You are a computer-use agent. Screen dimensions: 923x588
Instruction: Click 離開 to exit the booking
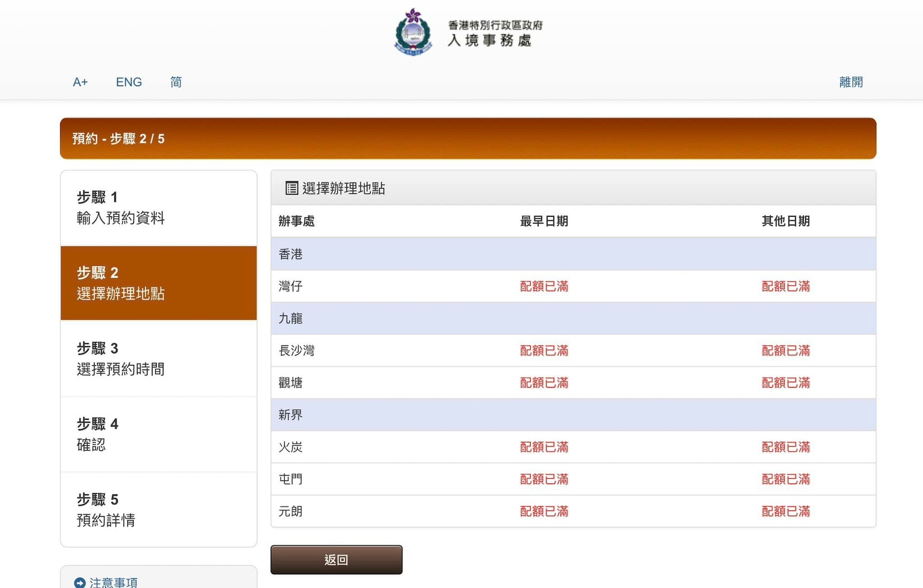pos(850,82)
